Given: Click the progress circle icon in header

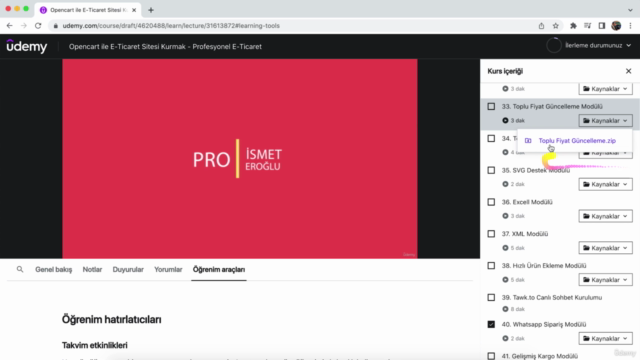Looking at the screenshot, I should coord(554,45).
